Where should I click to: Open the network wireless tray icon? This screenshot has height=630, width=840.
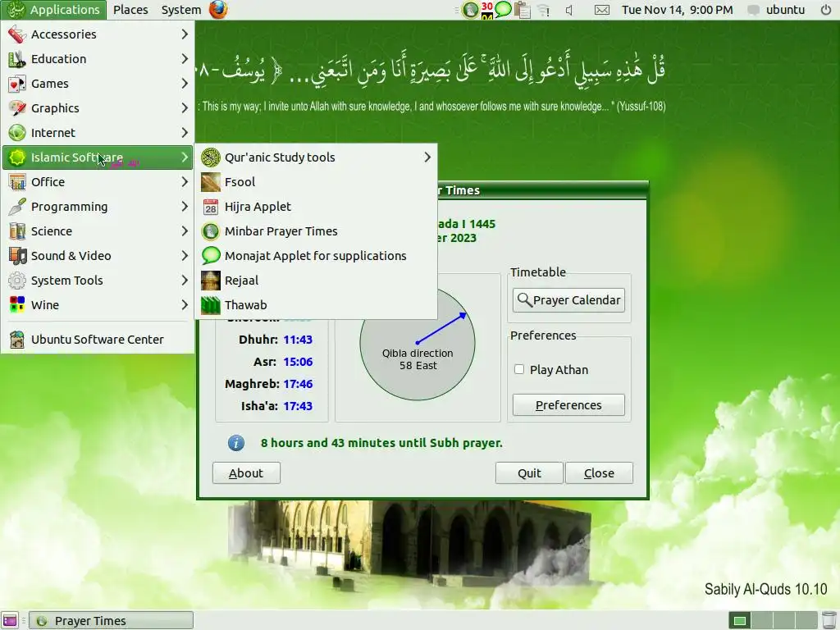click(x=544, y=10)
